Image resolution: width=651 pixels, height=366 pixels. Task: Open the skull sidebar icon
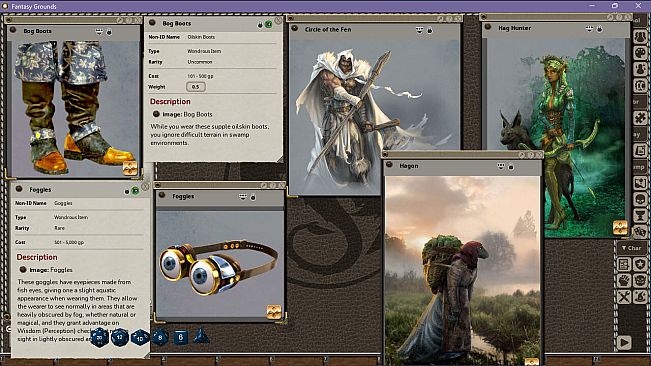[x=640, y=199]
